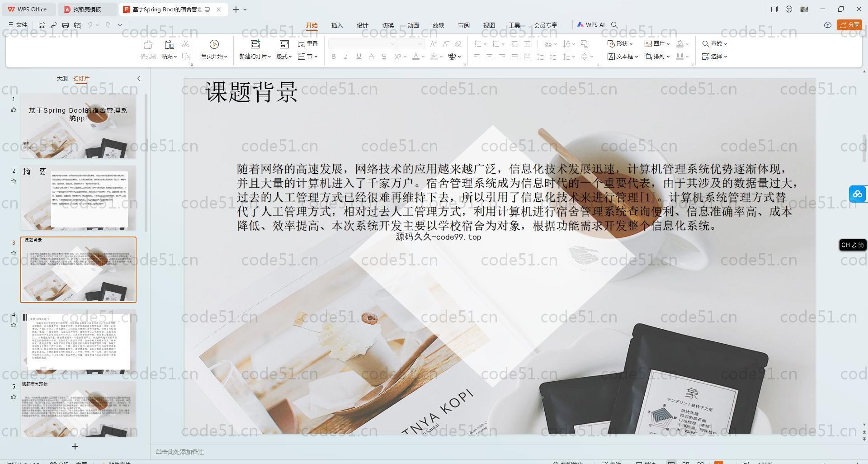
Task: Toggle justify alignment for paragraph
Action: [514, 57]
